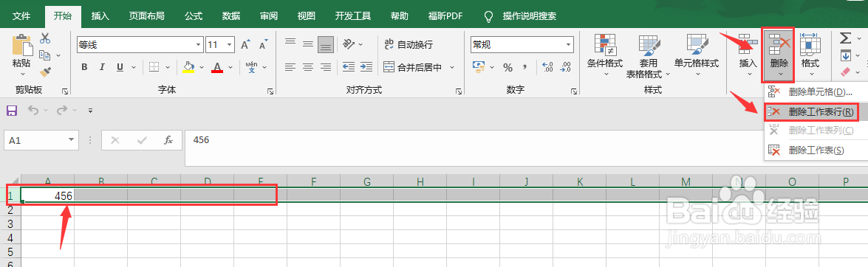Viewport: 868px width, 267px height.
Task: Click the Undo arrow icon
Action: (34, 111)
